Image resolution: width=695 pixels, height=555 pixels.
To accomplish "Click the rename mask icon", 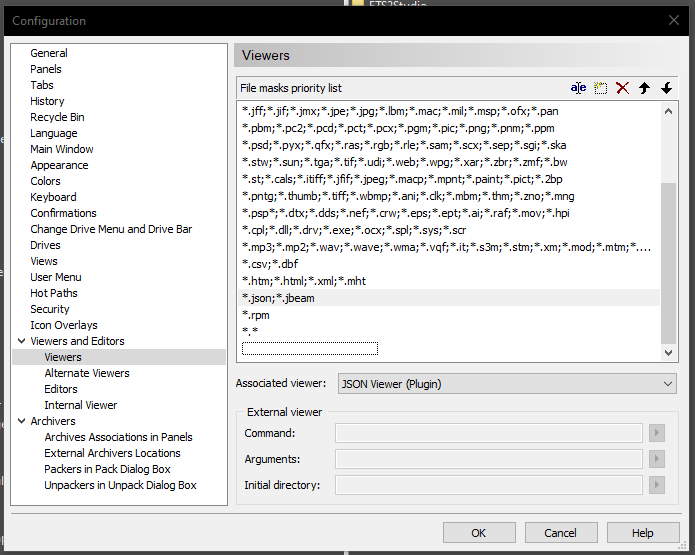I will 578,88.
